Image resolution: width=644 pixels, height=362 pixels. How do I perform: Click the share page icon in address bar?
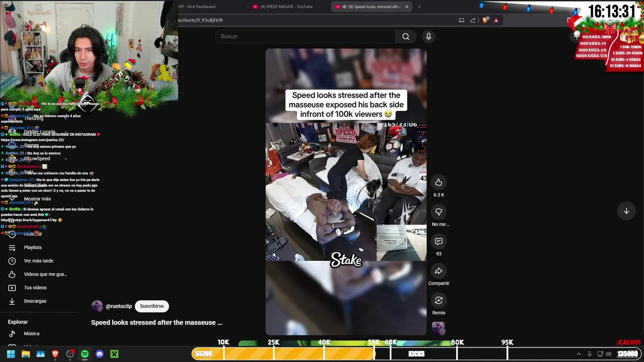coord(473,20)
